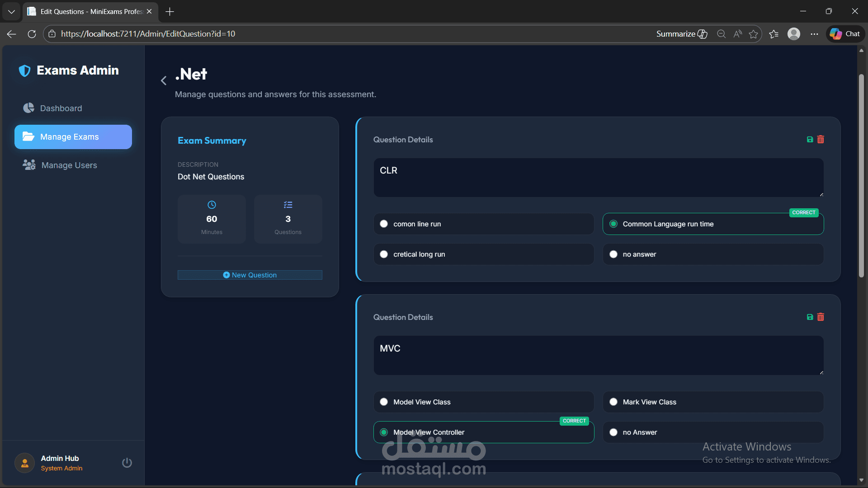Select the 'comon line run' answer radio
This screenshot has width=868, height=488.
(x=384, y=224)
